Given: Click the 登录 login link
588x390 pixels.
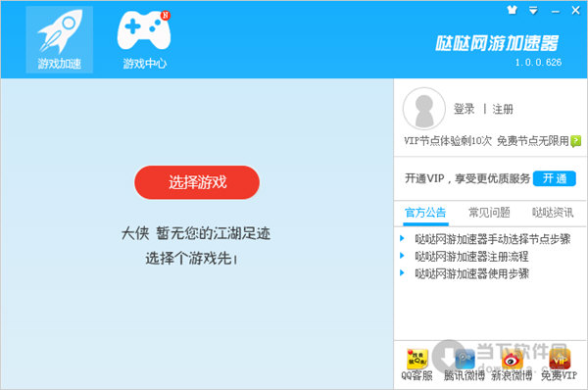Looking at the screenshot, I should coord(464,109).
